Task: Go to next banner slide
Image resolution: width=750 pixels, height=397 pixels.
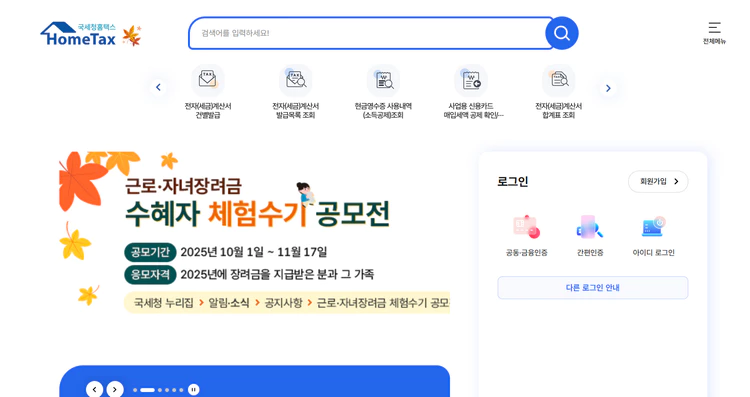Action: click(x=115, y=389)
